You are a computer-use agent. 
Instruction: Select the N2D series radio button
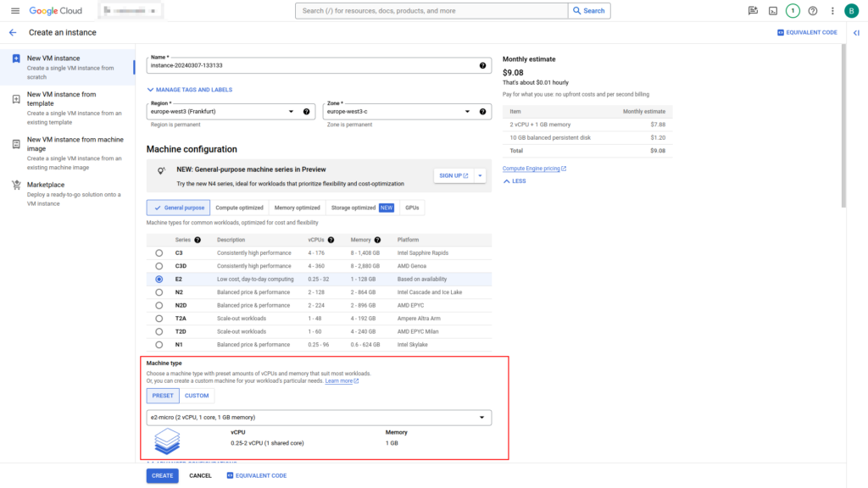point(159,305)
